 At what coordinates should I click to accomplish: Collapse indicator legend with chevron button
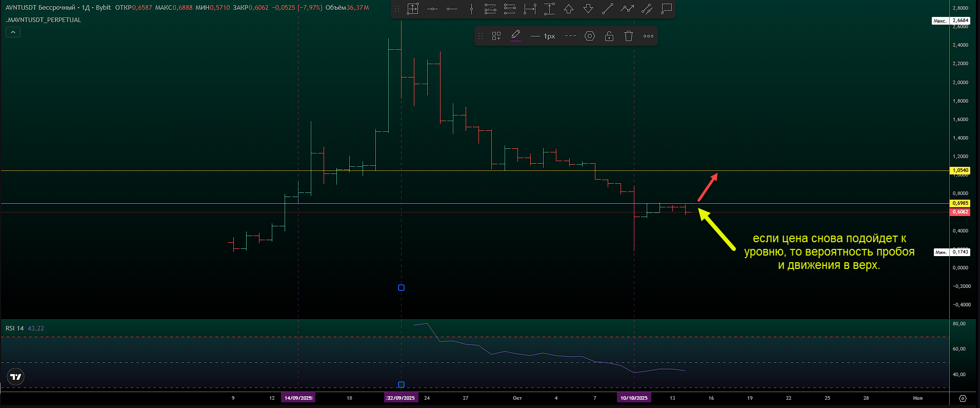[13, 32]
